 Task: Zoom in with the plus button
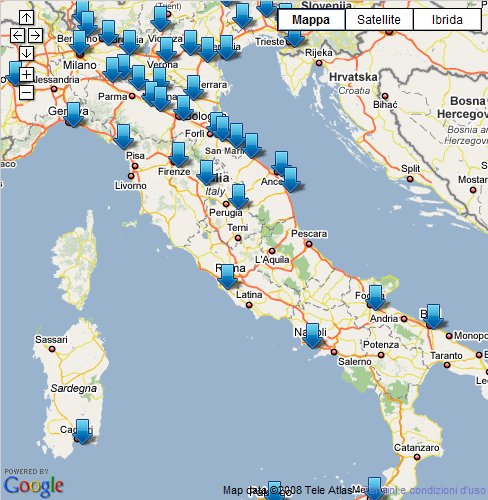coord(26,74)
